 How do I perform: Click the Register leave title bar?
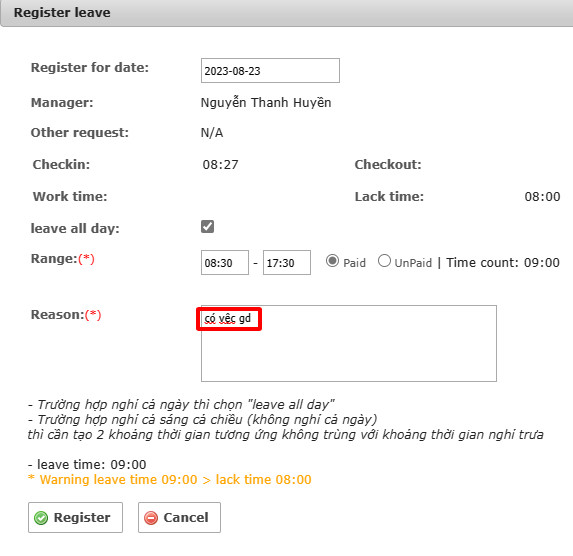[286, 13]
